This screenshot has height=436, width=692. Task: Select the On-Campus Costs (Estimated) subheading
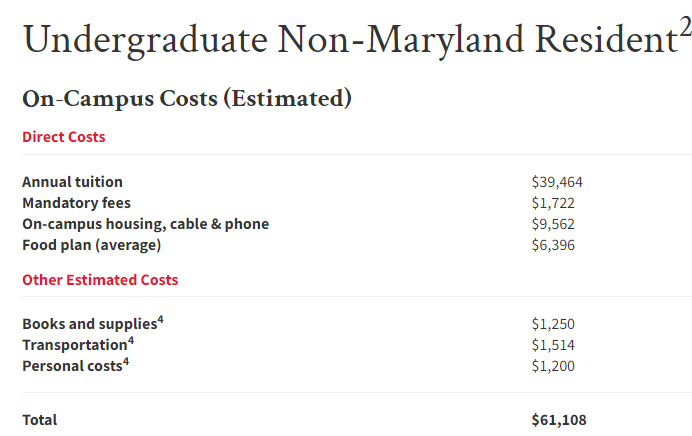(x=187, y=98)
